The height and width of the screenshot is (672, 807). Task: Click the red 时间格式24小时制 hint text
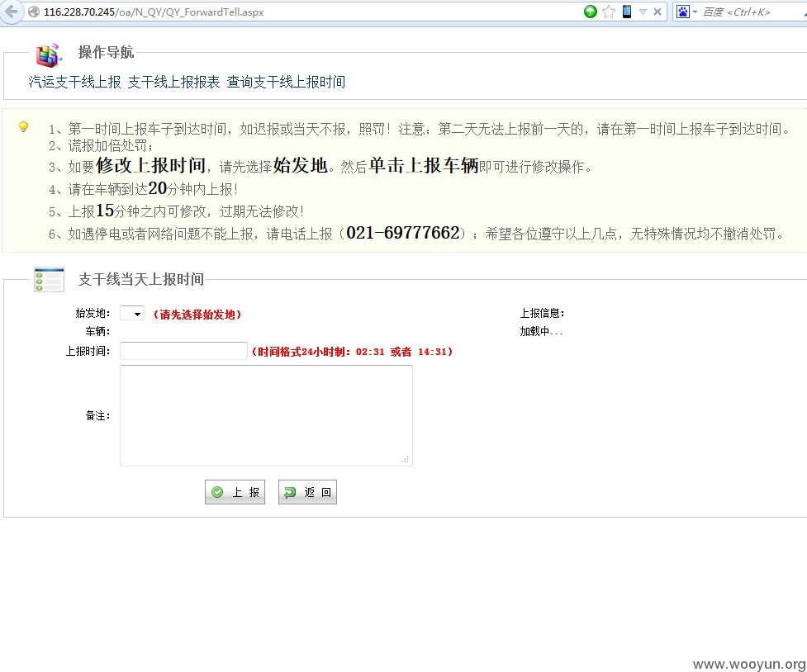pyautogui.click(x=352, y=352)
